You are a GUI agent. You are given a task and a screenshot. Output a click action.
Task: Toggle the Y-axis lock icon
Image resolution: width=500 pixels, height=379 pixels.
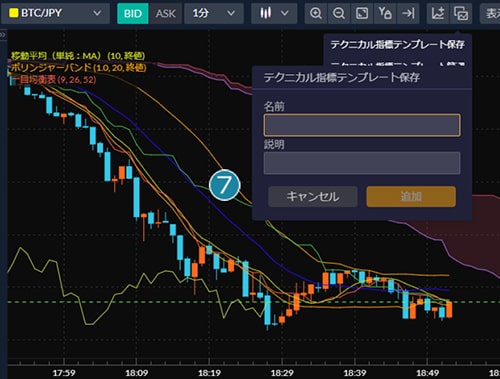click(x=385, y=13)
